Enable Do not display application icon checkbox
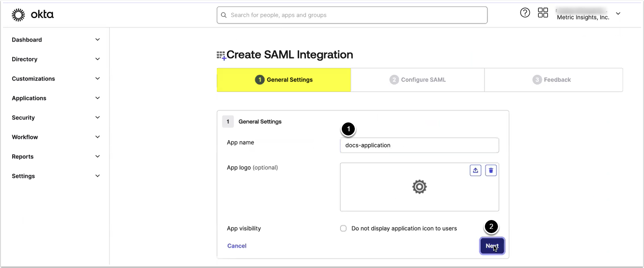The width and height of the screenshot is (644, 268). tap(343, 228)
